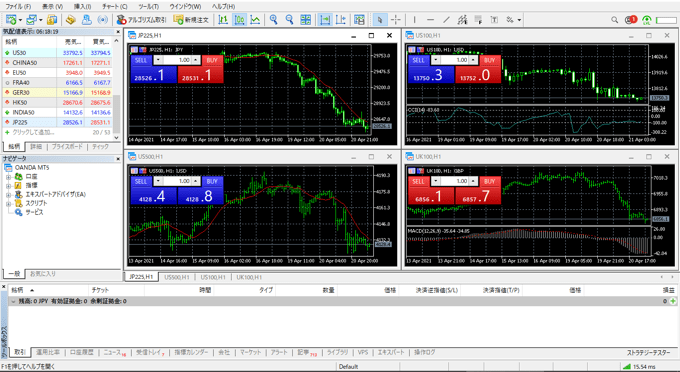Click the signals broadcast icon
This screenshot has height=372, width=680.
pyautogui.click(x=102, y=20)
